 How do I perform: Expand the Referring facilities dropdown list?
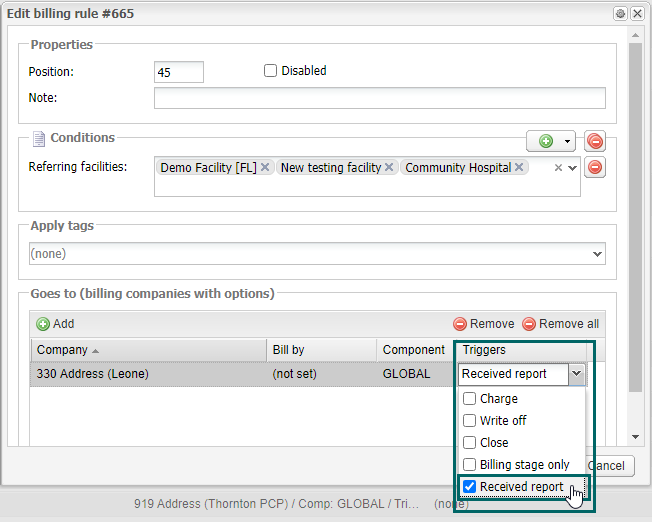point(573,168)
